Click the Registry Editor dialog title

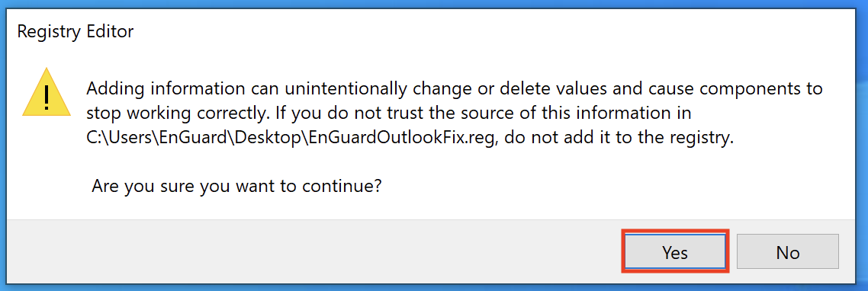pos(76,31)
